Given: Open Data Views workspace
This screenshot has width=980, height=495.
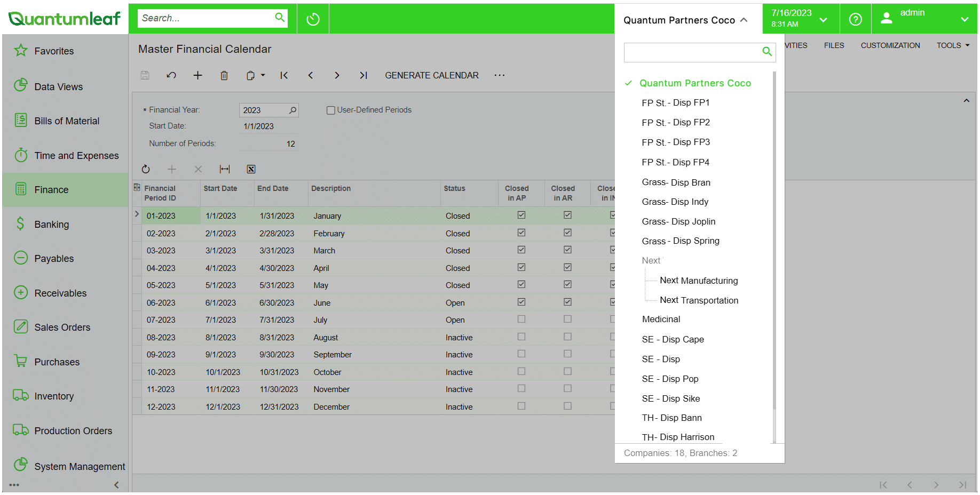Looking at the screenshot, I should (x=65, y=86).
